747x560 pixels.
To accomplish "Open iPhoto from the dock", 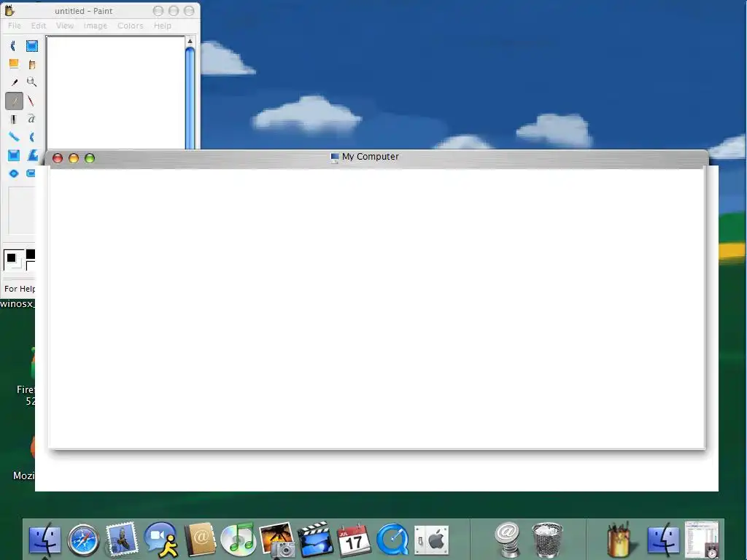I will [277, 540].
